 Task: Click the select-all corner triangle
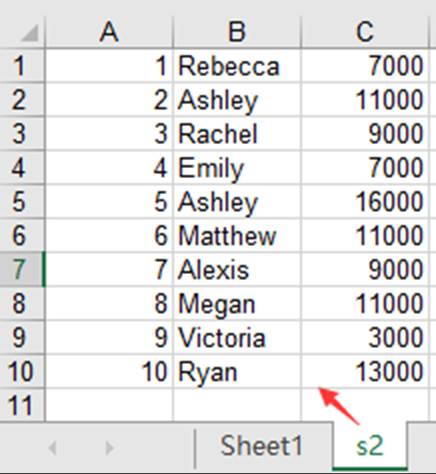pyautogui.click(x=30, y=33)
